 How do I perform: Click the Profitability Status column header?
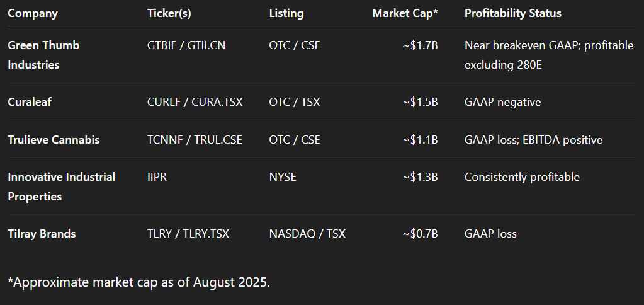click(x=512, y=13)
